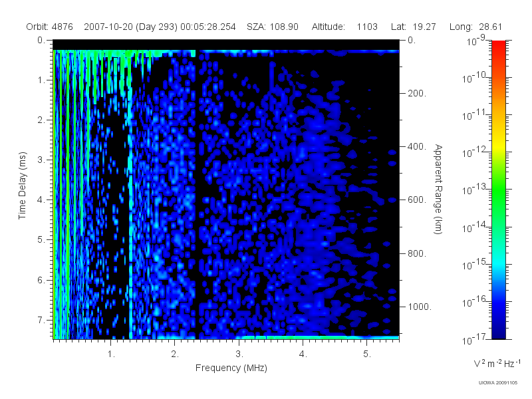Click the '5.' tick label on frequency axis
The image size is (532, 399).
coord(367,354)
